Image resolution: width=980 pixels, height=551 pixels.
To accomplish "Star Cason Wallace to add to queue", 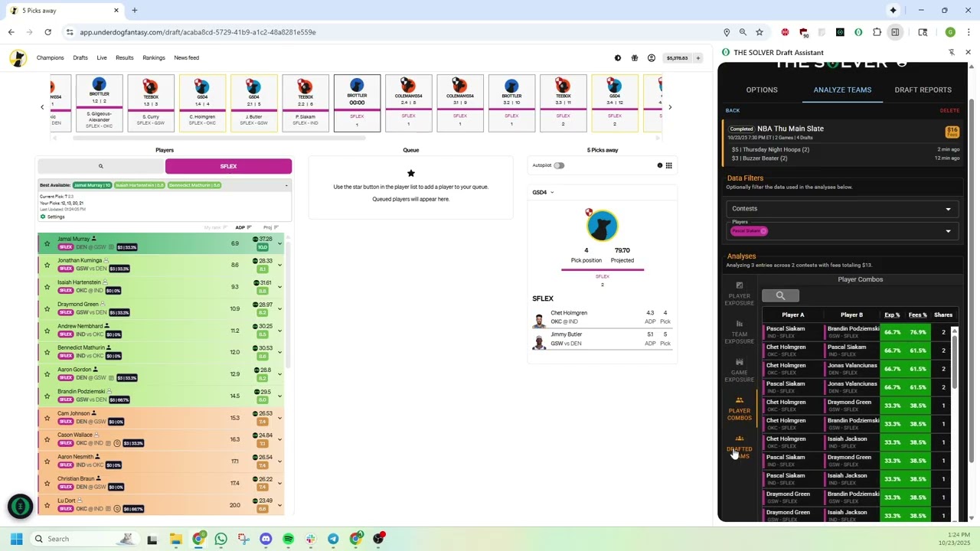I will [47, 439].
